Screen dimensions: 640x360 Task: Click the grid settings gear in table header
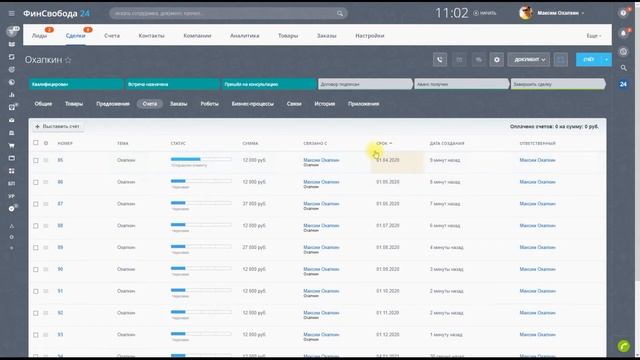tap(46, 143)
